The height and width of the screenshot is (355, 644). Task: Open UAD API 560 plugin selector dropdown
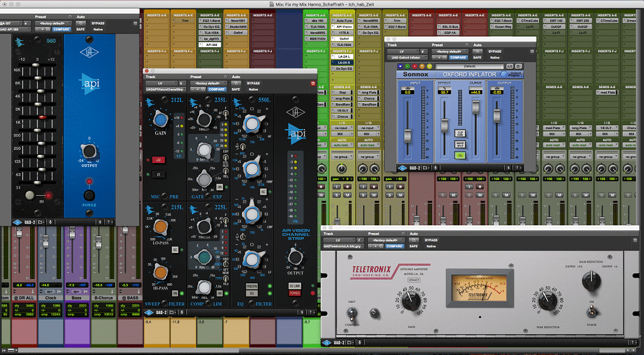pos(15,29)
